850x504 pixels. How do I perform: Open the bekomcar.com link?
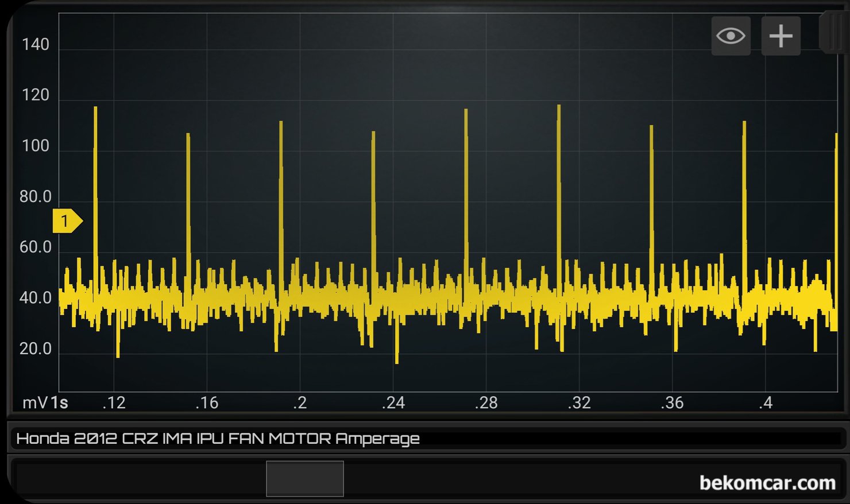tap(767, 483)
